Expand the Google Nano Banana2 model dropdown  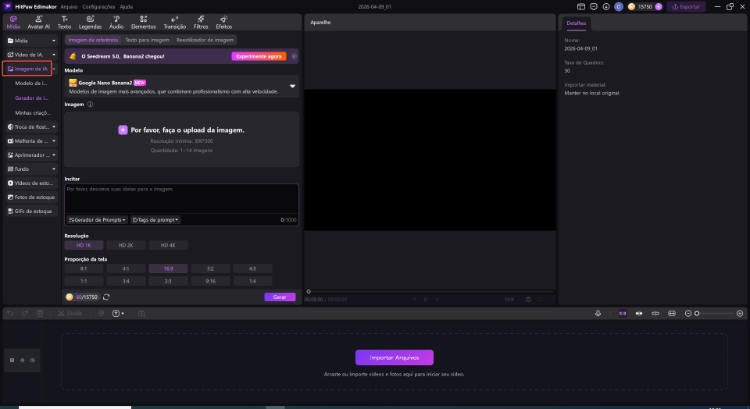click(292, 86)
